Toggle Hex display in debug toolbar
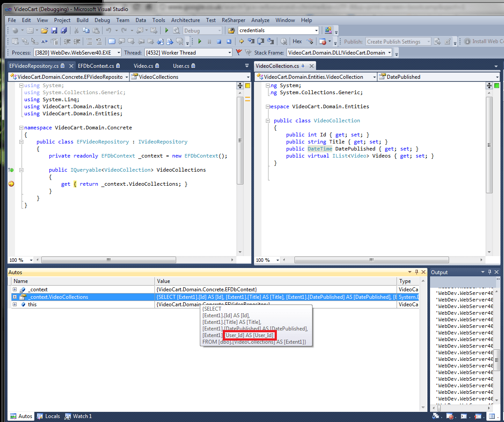The height and width of the screenshot is (422, 504). pyautogui.click(x=297, y=41)
